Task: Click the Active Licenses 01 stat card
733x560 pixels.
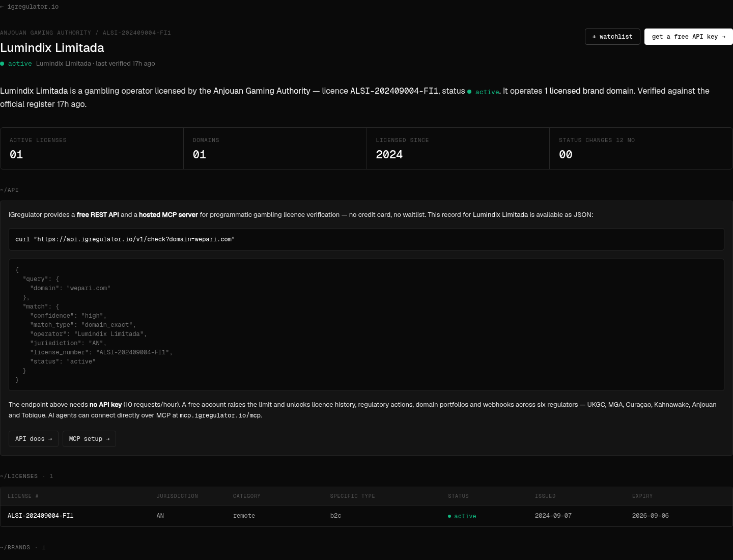Action: coord(92,148)
